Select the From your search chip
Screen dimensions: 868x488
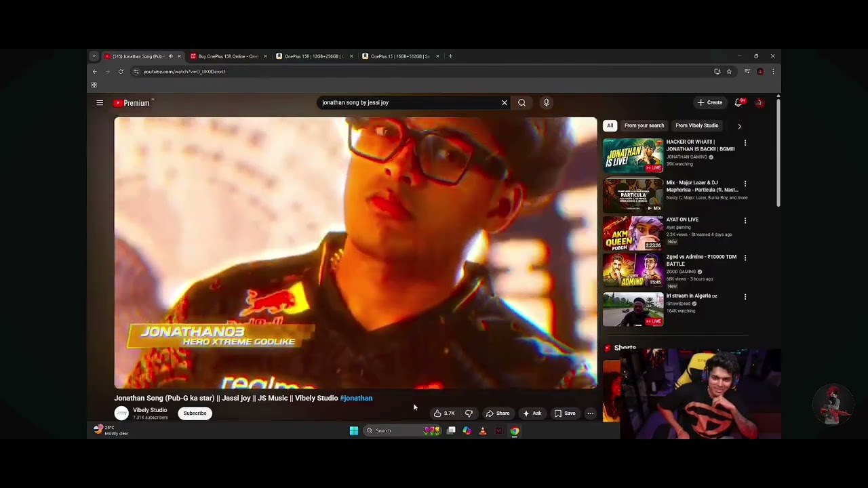[644, 125]
